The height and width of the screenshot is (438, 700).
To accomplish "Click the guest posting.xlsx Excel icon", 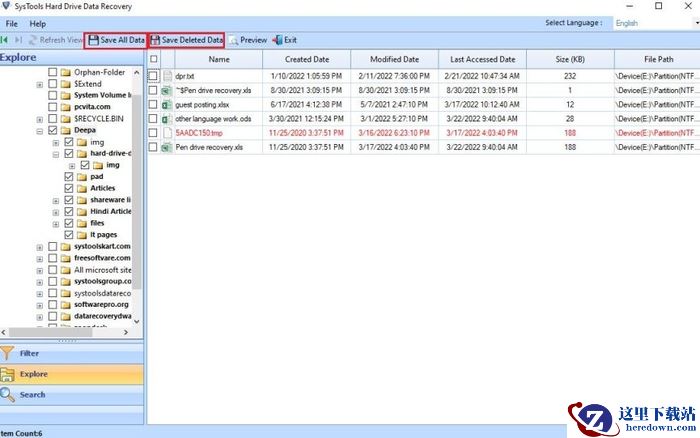I will (x=167, y=105).
